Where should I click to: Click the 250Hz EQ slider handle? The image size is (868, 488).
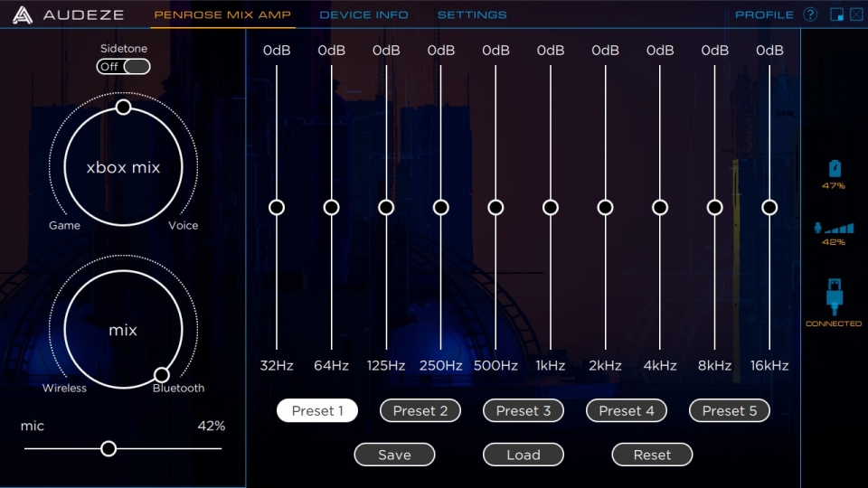[441, 208]
